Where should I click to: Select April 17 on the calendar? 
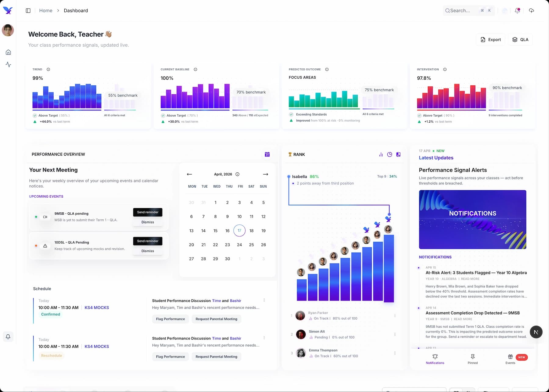239,231
